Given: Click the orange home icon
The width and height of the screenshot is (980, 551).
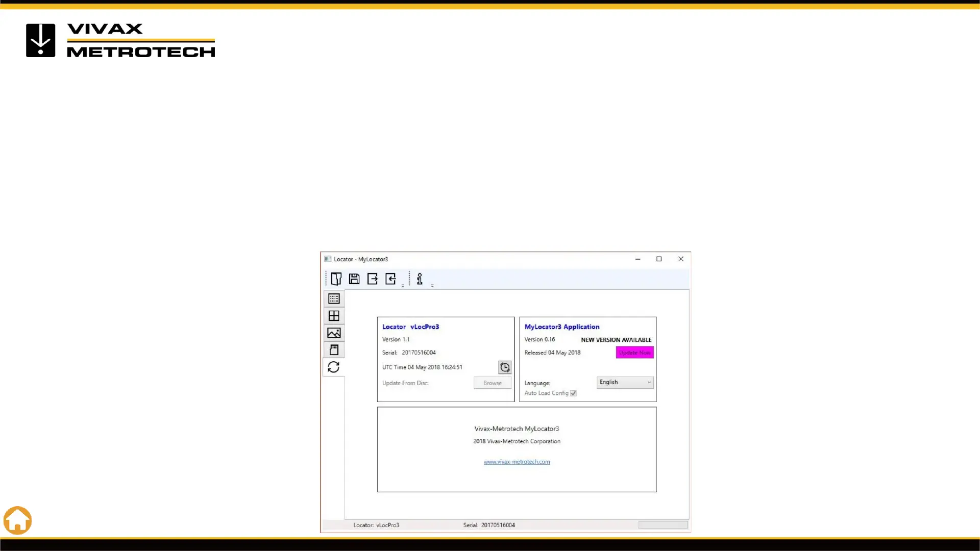Looking at the screenshot, I should 17,520.
